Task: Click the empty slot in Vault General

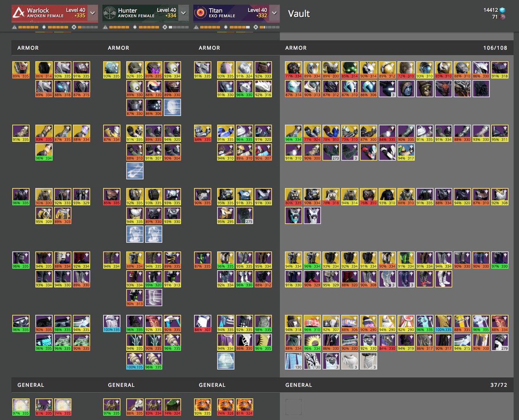Action: (294, 407)
